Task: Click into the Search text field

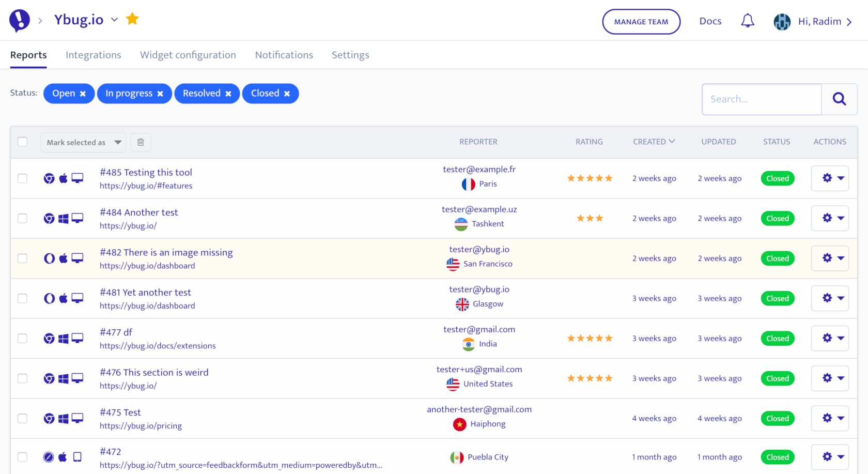Action: point(761,99)
